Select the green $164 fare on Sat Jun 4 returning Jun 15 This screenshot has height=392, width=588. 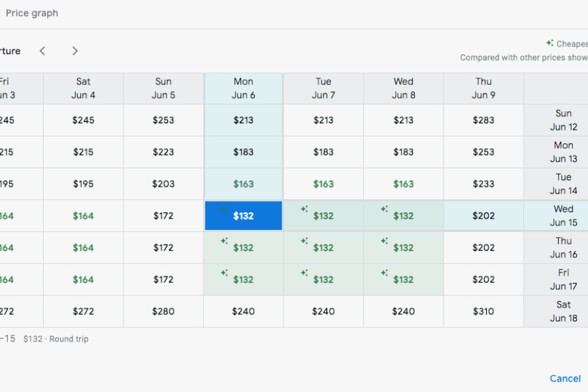tap(83, 216)
